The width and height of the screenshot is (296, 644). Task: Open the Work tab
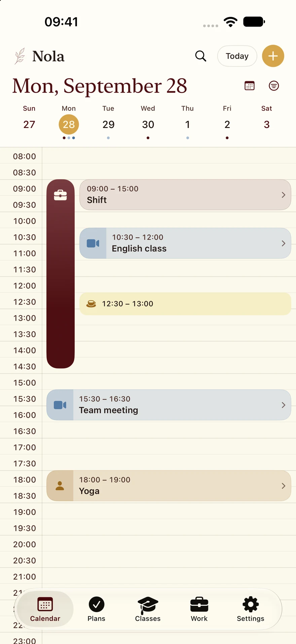click(199, 609)
